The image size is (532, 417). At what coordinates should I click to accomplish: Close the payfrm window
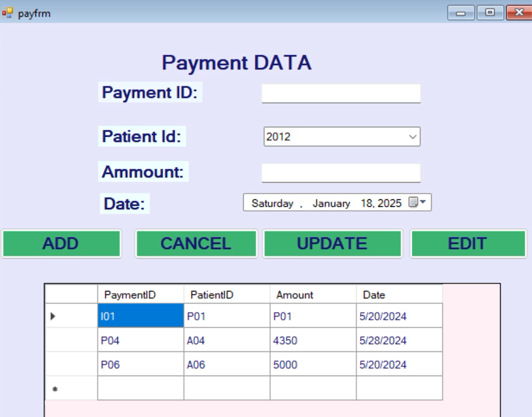pyautogui.click(x=519, y=13)
